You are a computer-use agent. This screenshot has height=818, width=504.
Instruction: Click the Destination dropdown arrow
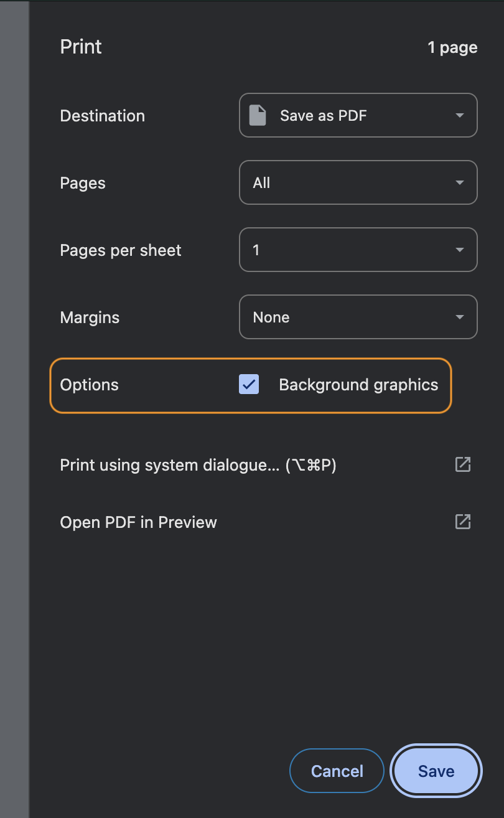pos(460,115)
